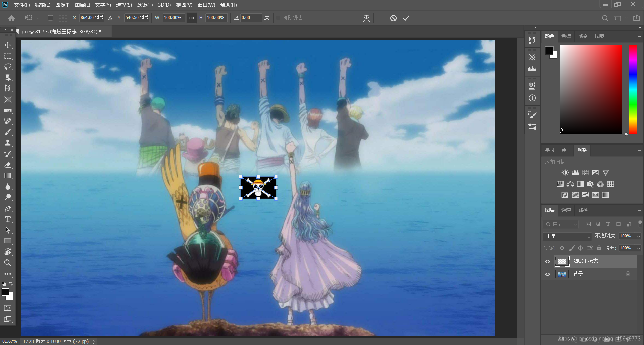This screenshot has width=644, height=345.
Task: Toggle the link width and height button
Action: coord(192,18)
